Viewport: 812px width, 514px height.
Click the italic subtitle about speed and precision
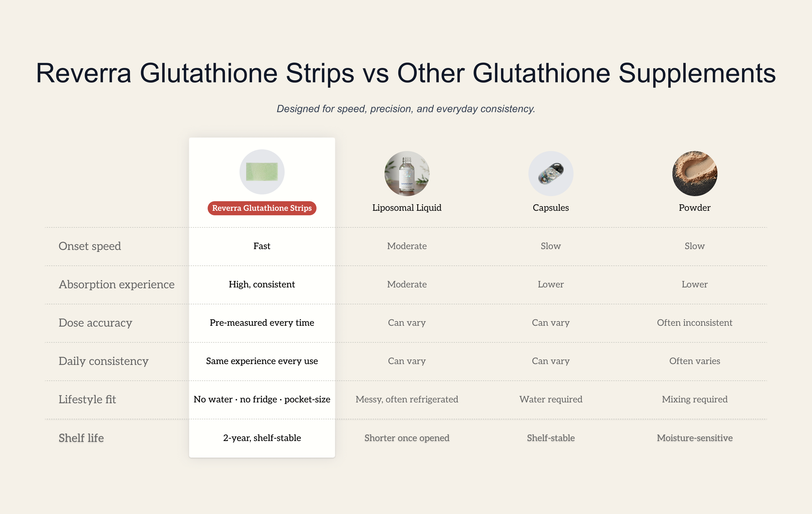coord(406,109)
